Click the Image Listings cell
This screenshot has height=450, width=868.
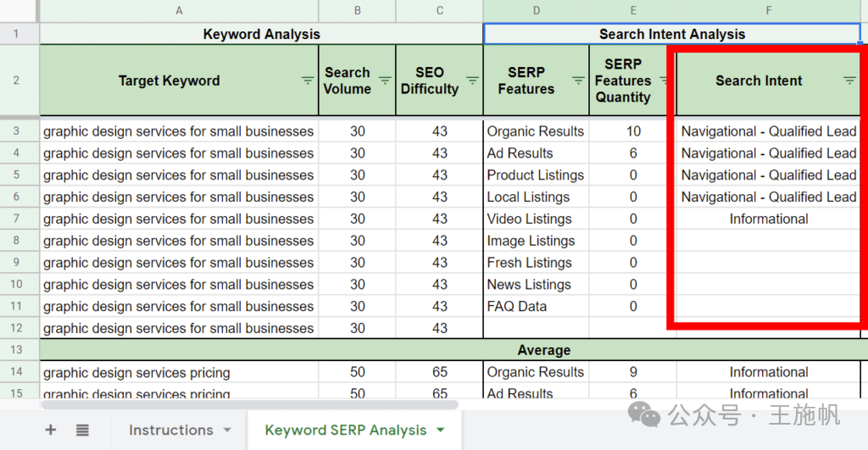tap(536, 241)
